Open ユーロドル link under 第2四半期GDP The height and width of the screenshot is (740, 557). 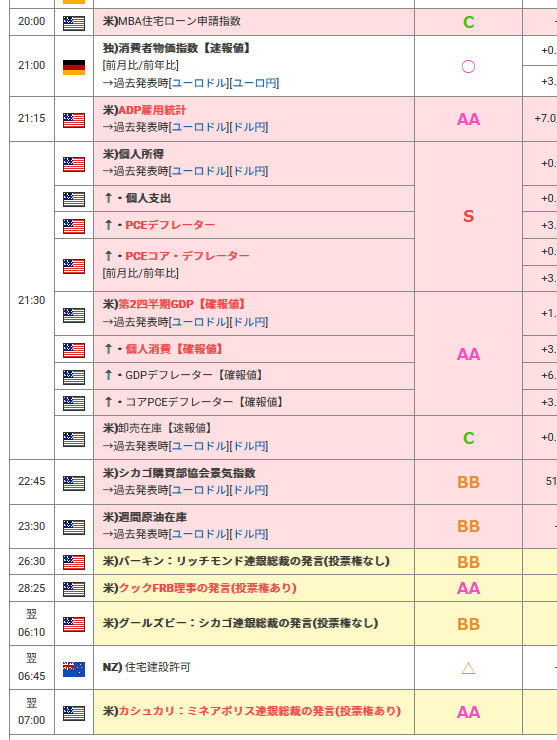coord(200,322)
